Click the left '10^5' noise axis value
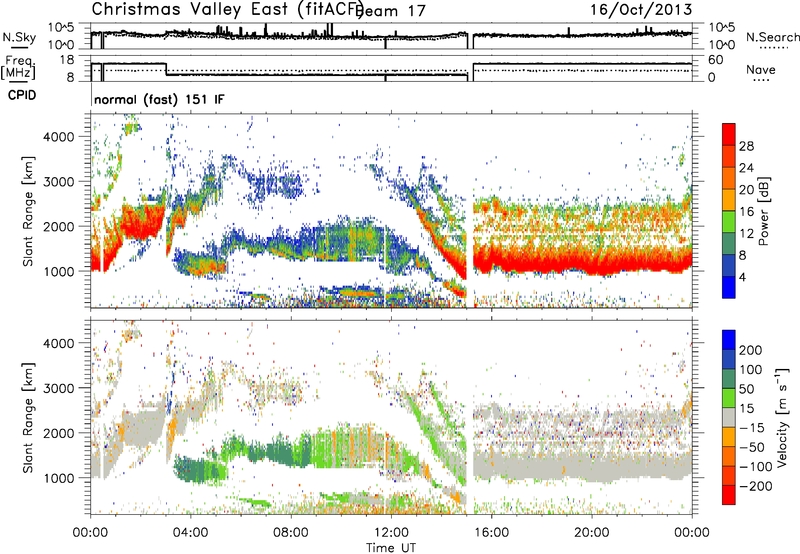The image size is (800, 554). point(61,27)
